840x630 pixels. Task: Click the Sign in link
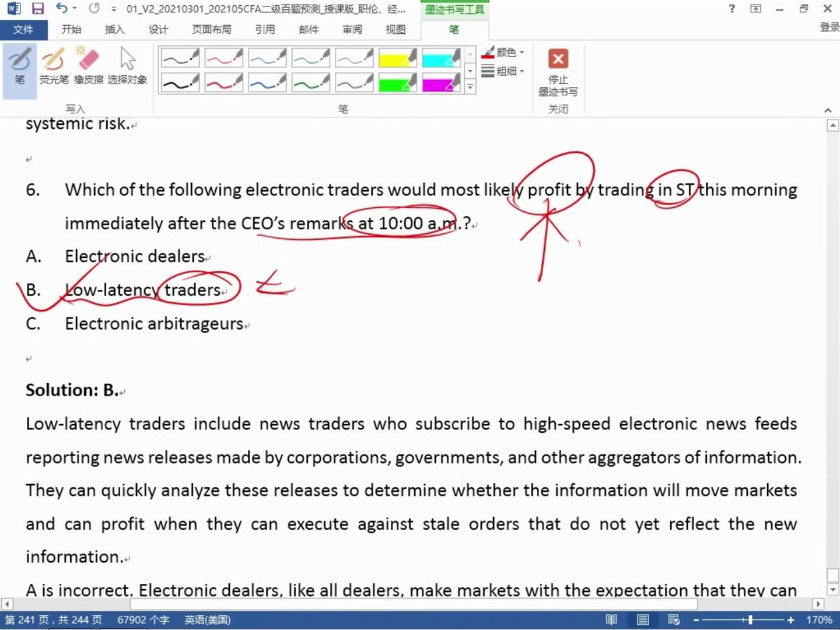829,27
